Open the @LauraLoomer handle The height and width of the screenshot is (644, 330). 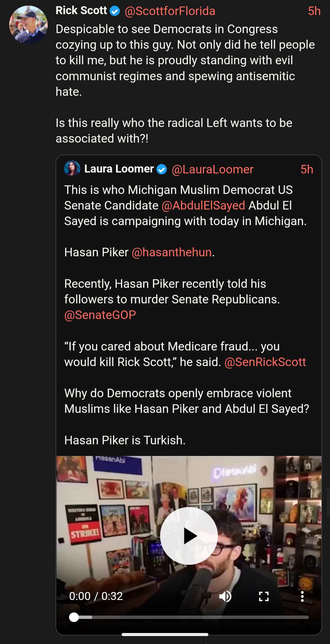coord(212,169)
